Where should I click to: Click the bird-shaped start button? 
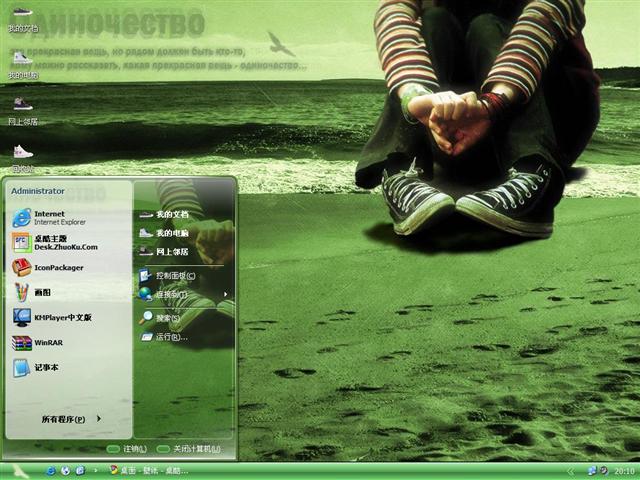click(18, 471)
